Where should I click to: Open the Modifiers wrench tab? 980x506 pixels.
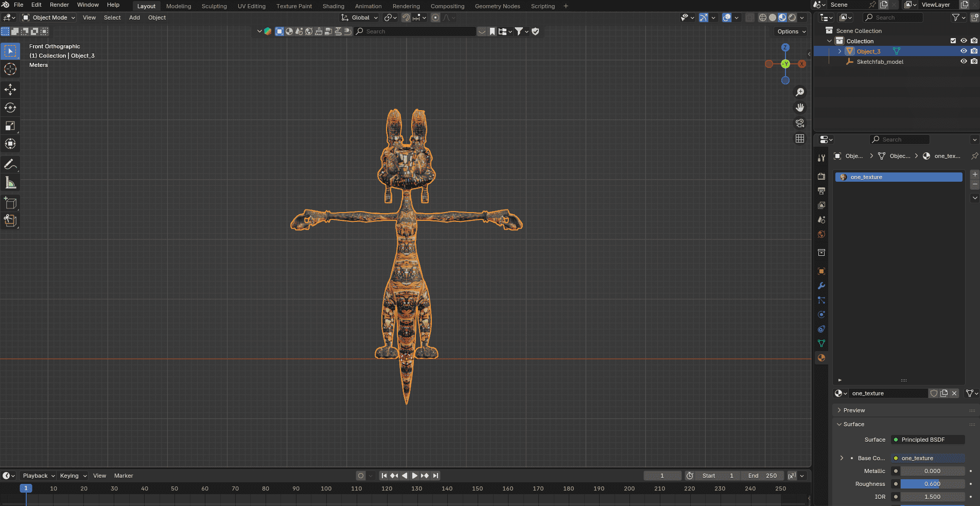tap(821, 286)
